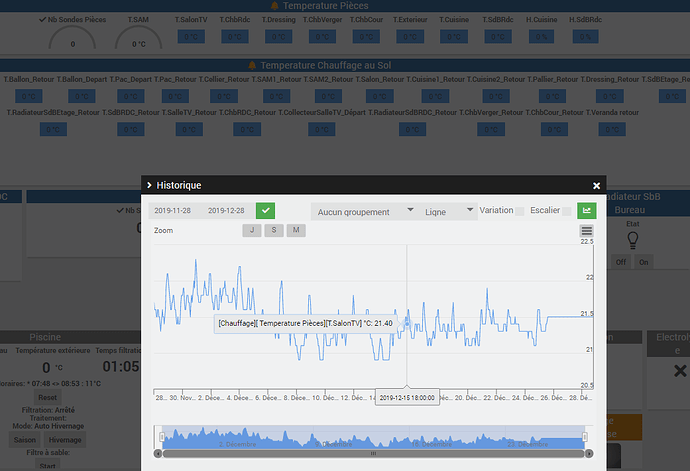The width and height of the screenshot is (690, 471).
Task: Open the chart hamburger menu
Action: (x=587, y=231)
